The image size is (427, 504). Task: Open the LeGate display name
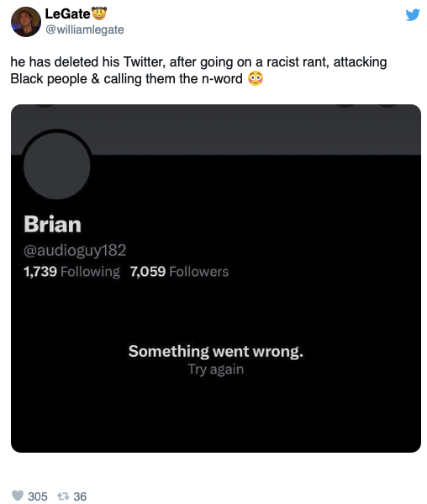pos(67,13)
